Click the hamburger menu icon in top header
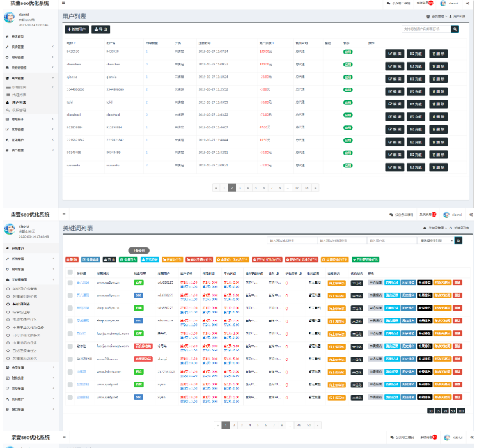 (63, 3)
